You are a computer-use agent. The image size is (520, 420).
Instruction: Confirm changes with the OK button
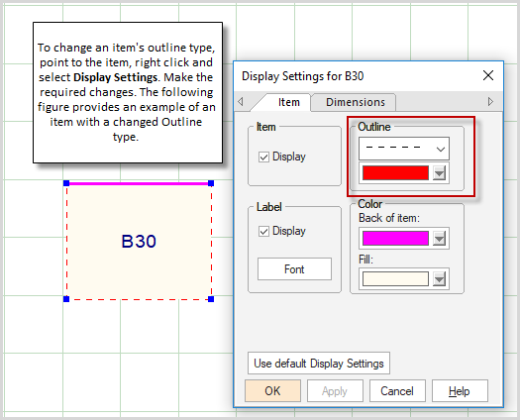point(272,391)
